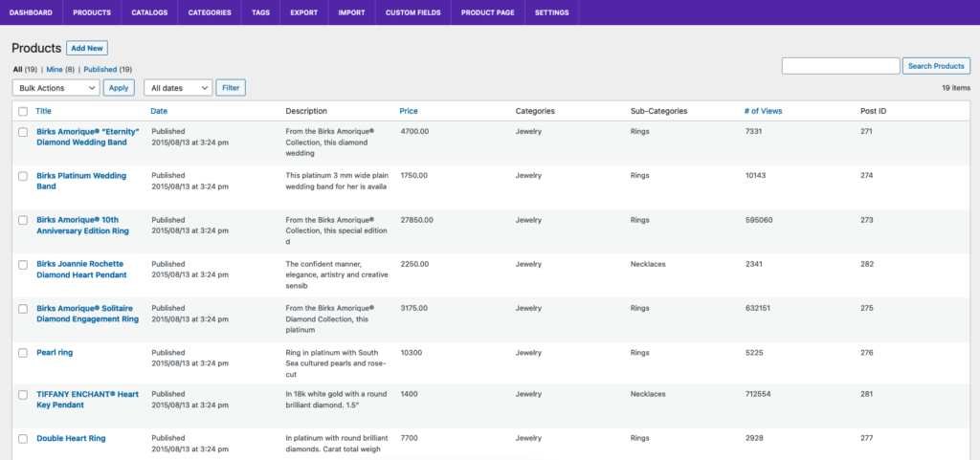980x460 pixels.
Task: Click the Add New product button
Action: coord(87,48)
